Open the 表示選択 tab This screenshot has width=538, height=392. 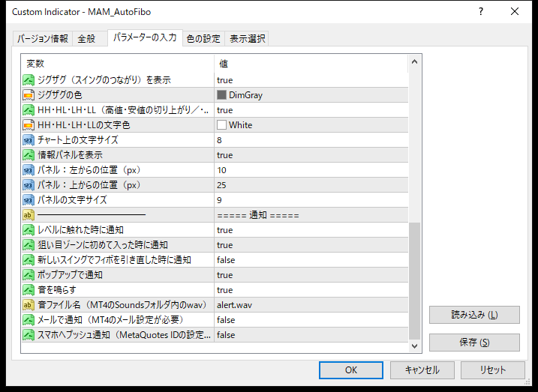(x=247, y=39)
